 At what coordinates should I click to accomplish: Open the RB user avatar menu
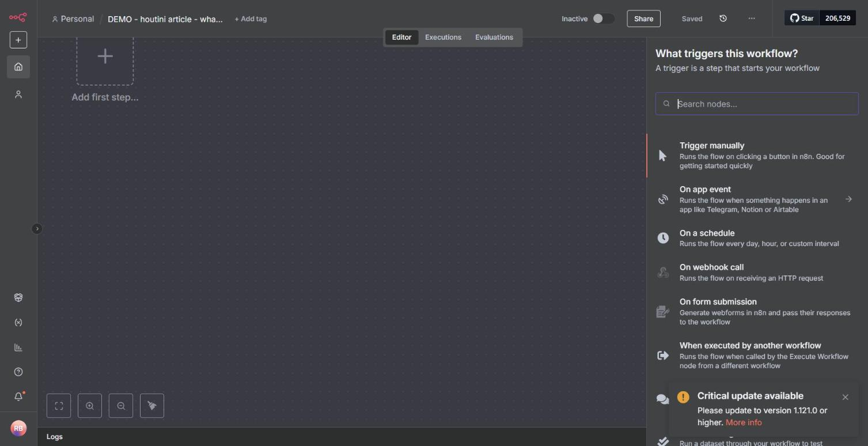[x=18, y=428]
